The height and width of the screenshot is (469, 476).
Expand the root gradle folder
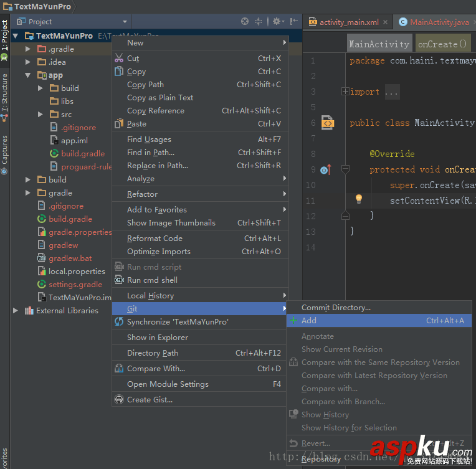tap(27, 192)
